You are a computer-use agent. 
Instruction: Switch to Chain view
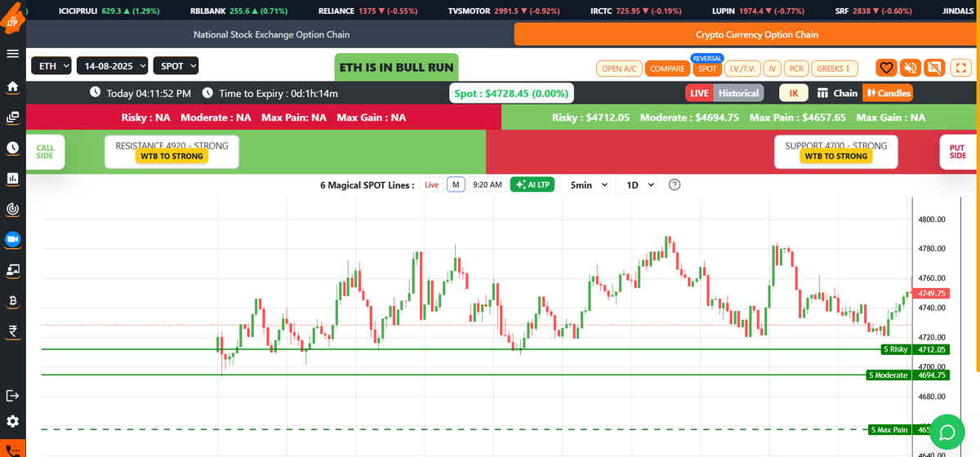click(x=838, y=93)
